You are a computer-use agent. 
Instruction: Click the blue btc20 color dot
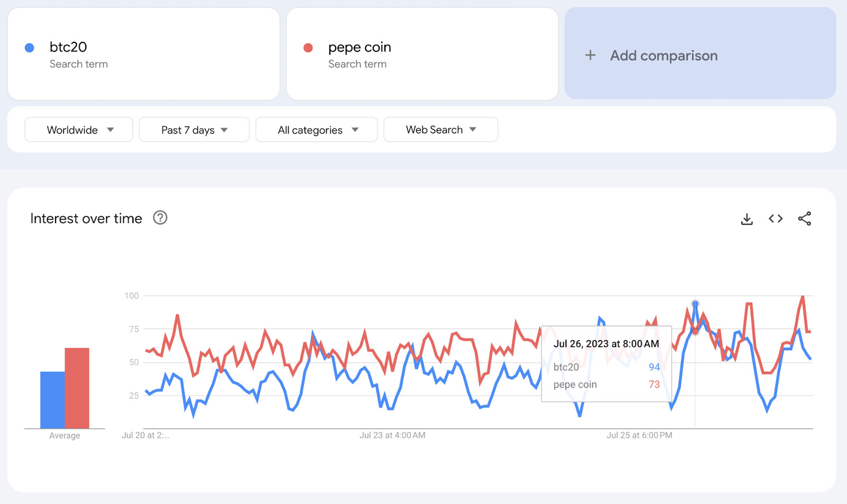tap(30, 48)
